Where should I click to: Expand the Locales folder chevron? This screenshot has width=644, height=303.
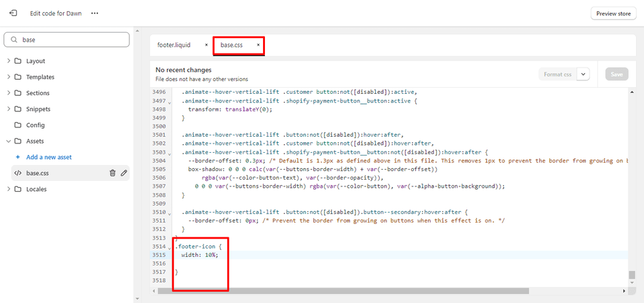[x=9, y=189]
